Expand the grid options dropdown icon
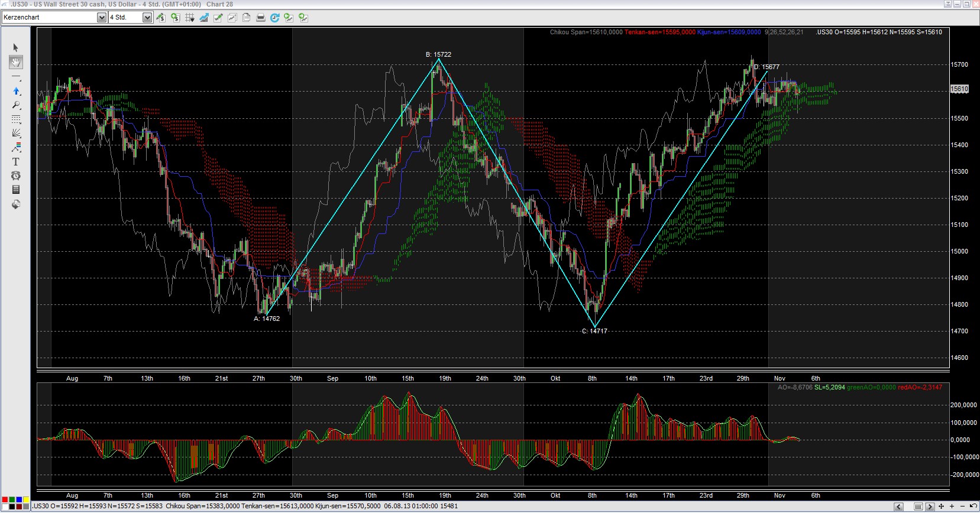 190,18
